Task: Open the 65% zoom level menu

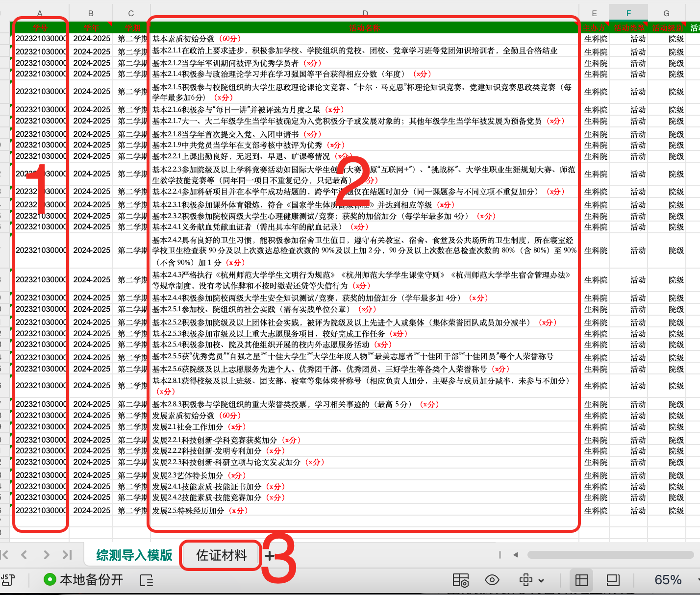Action: pyautogui.click(x=668, y=580)
